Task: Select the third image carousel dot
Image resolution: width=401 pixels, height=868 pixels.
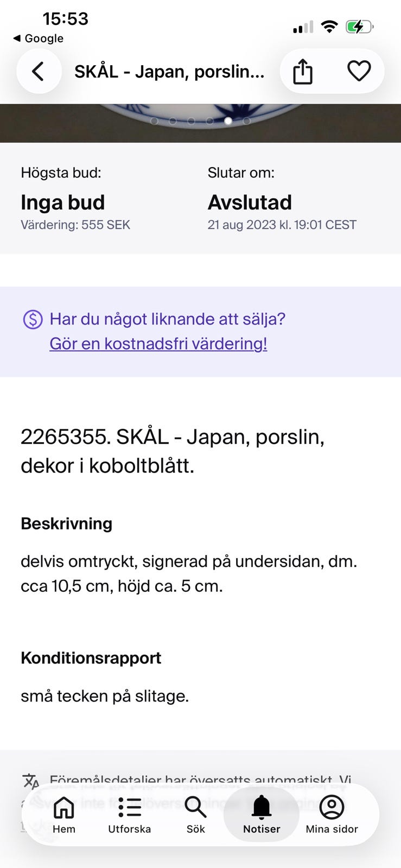Action: (191, 121)
